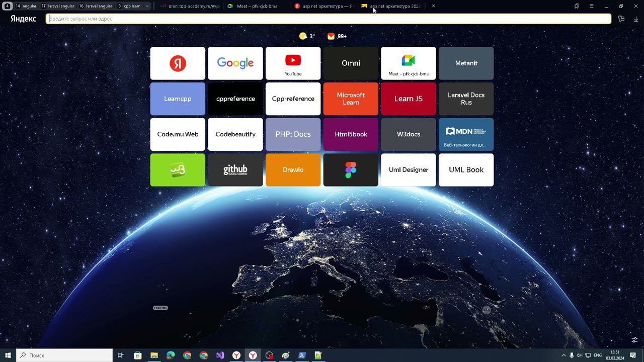Open Task View on the taskbar
This screenshot has height=362, width=644.
click(121, 355)
